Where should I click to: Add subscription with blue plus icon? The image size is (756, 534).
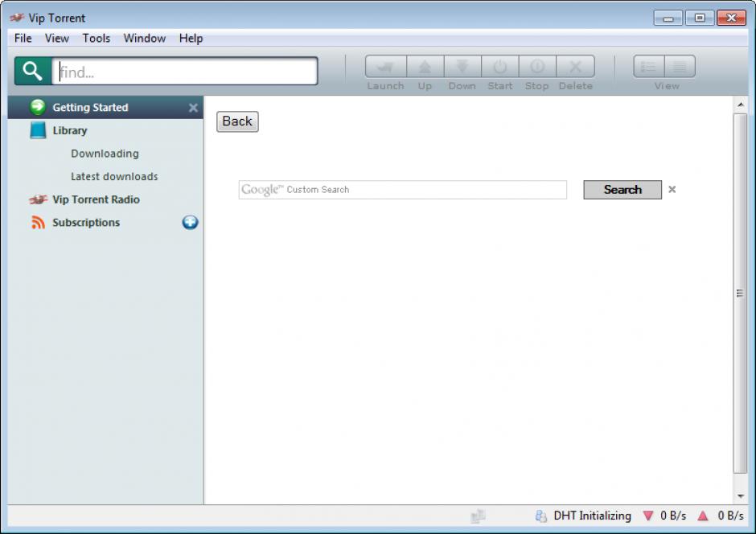click(x=190, y=222)
